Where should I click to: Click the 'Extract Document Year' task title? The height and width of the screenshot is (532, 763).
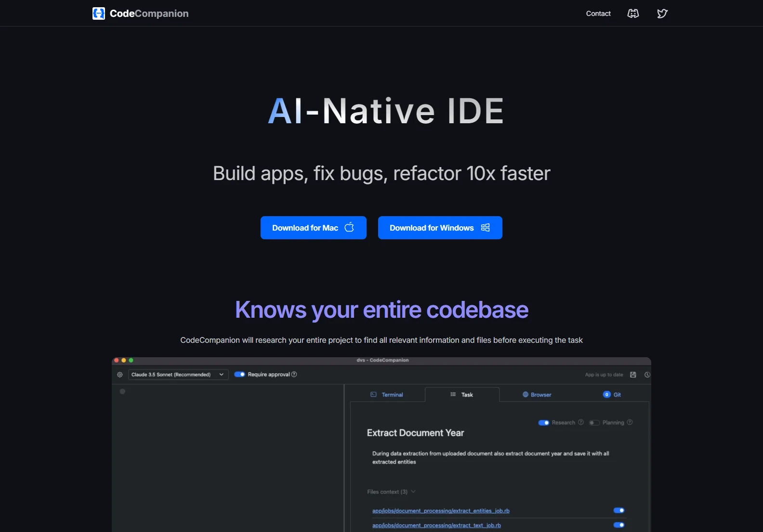point(415,433)
